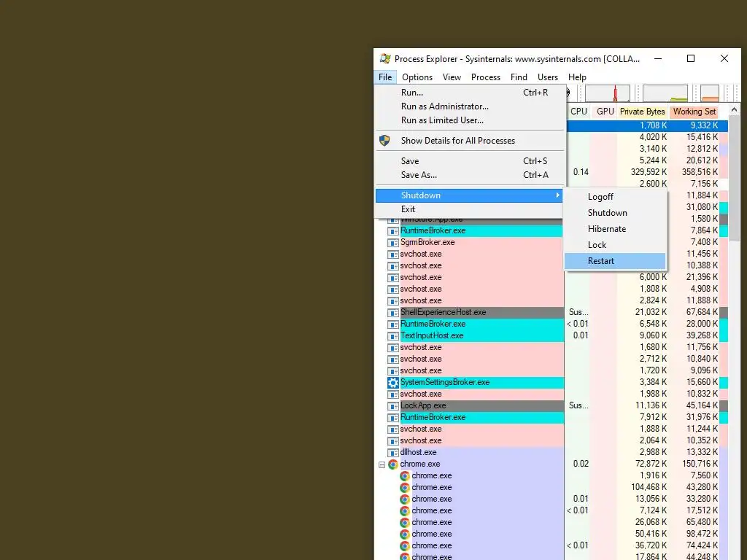
Task: Click the 329,592 K private bytes value
Action: [x=649, y=172]
